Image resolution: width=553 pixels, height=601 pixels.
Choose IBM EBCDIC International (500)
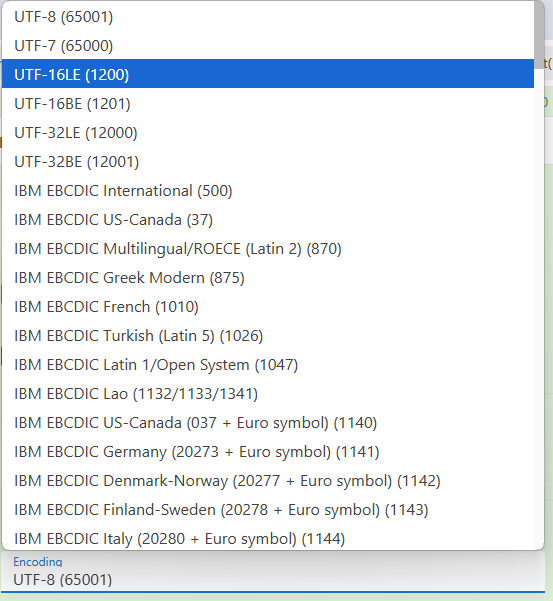point(268,190)
